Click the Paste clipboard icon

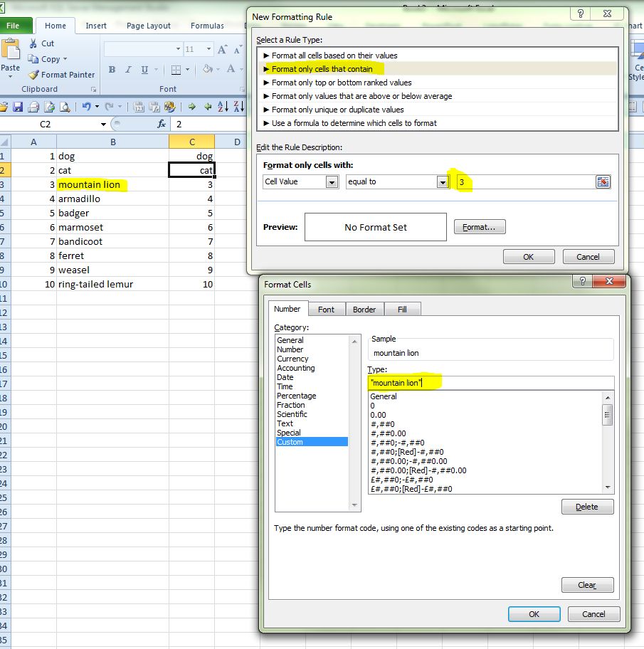coord(11,49)
